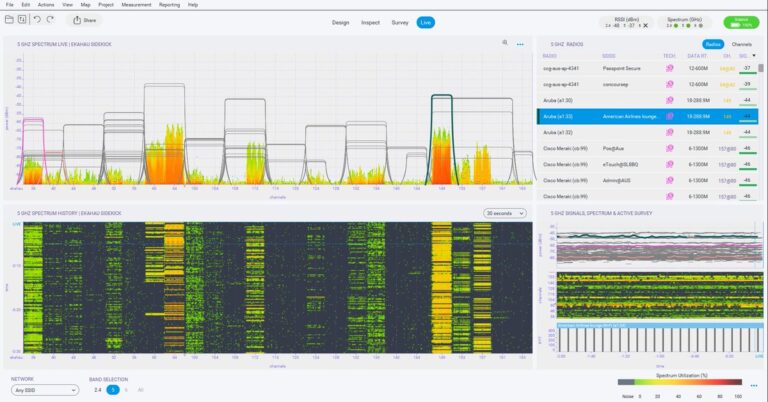768x402 pixels.
Task: Click tech icon for eTouch@SLBBQ row
Action: 669,165
